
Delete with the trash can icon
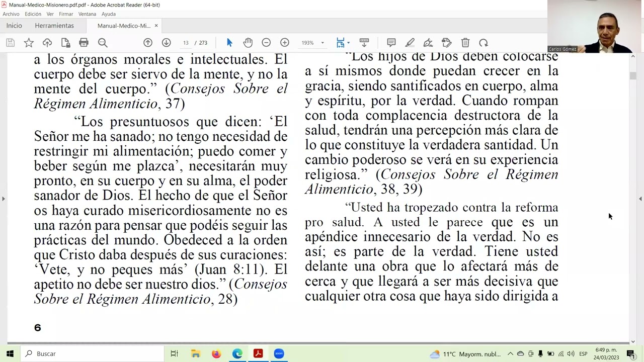(x=465, y=43)
